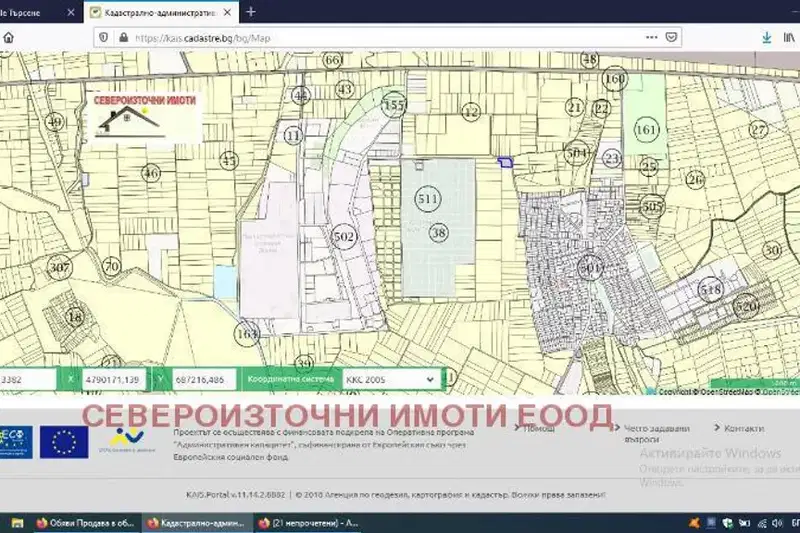Click the district label 161 on map
Screen dimensions: 800x533
coord(646,130)
